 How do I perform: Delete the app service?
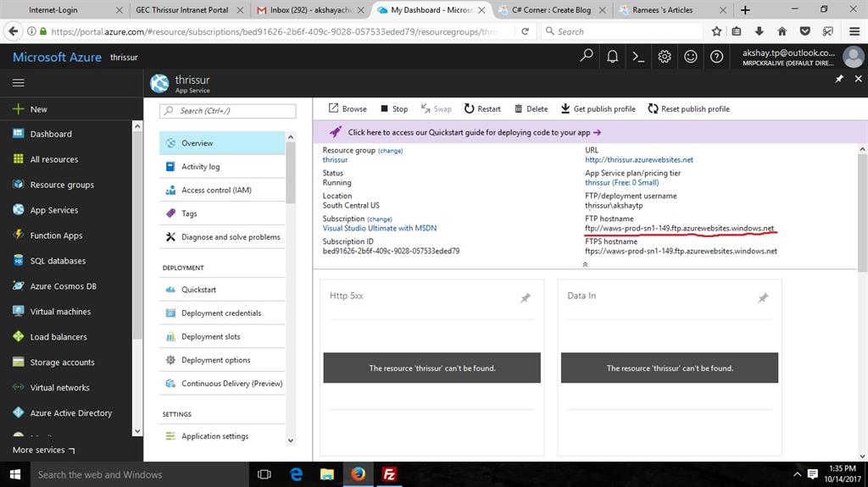[x=531, y=108]
